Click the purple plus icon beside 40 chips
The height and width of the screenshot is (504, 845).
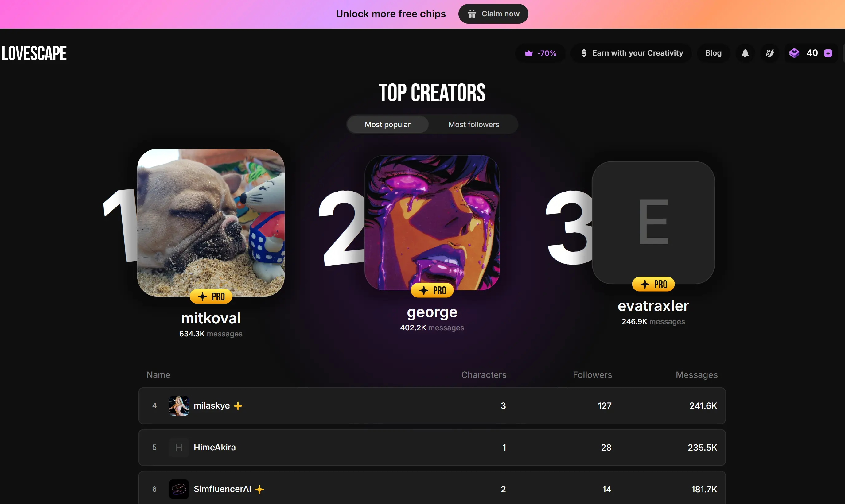[828, 53]
